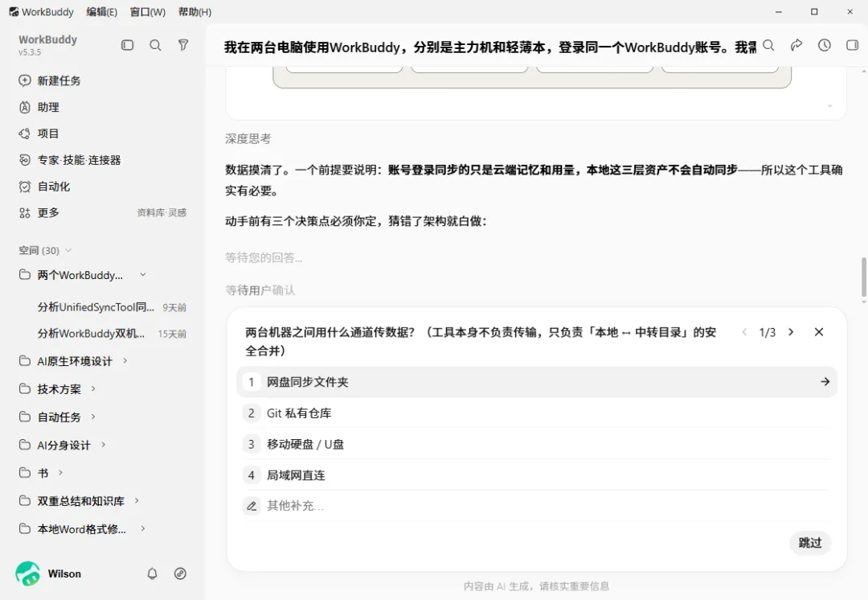Collapse the 两个WorkBuddy... folder
The width and height of the screenshot is (868, 600).
pyautogui.click(x=143, y=275)
